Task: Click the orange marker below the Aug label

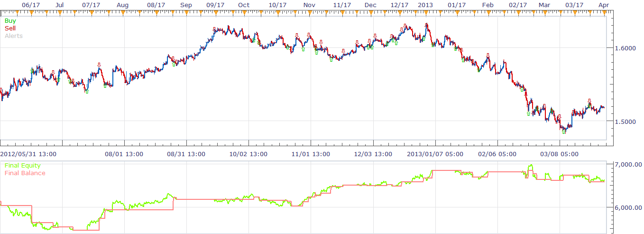Action: (123, 12)
